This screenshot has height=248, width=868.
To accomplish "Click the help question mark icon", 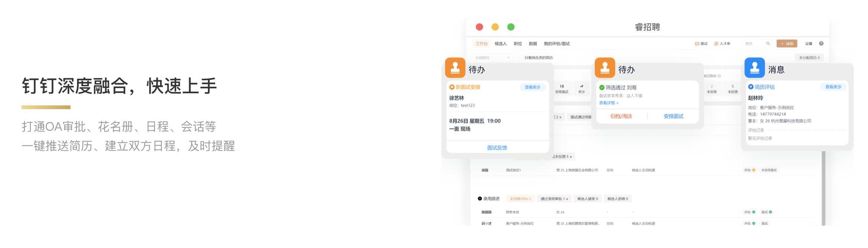I will [821, 43].
